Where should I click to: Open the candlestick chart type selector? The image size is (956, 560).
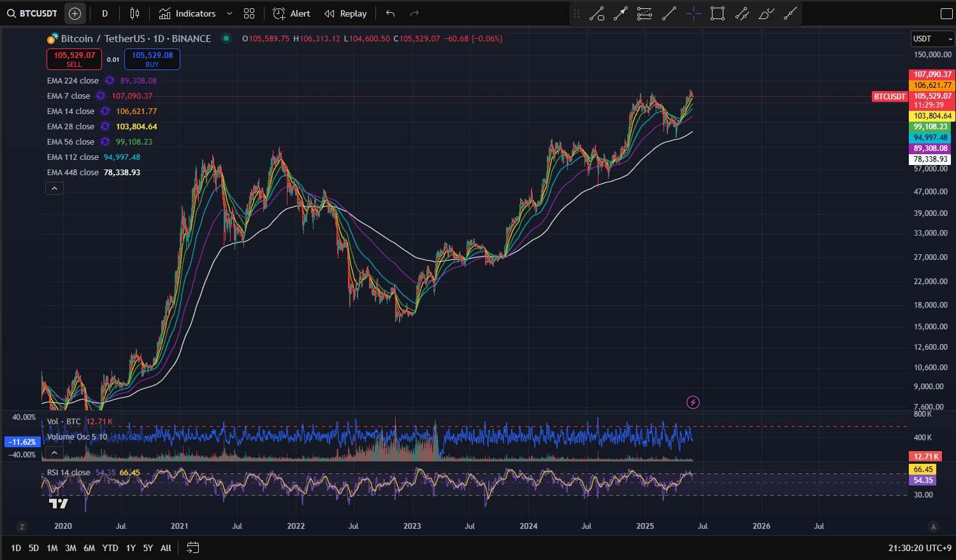(x=134, y=13)
